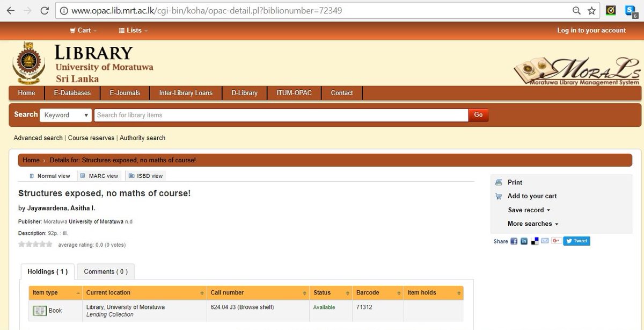Open the zoom magnifier icon in the address bar
The height and width of the screenshot is (330, 644).
pos(577,11)
